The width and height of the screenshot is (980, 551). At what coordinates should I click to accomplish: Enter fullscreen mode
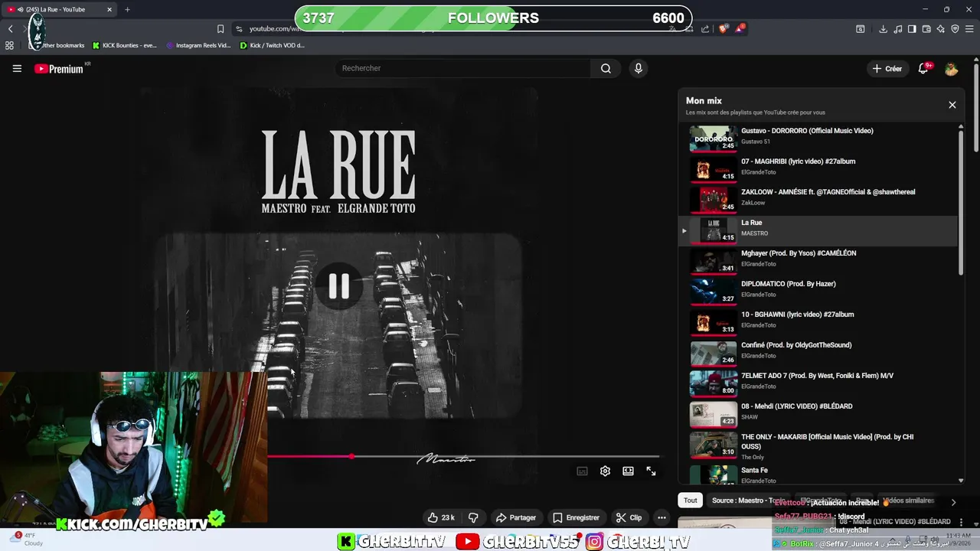tap(651, 471)
